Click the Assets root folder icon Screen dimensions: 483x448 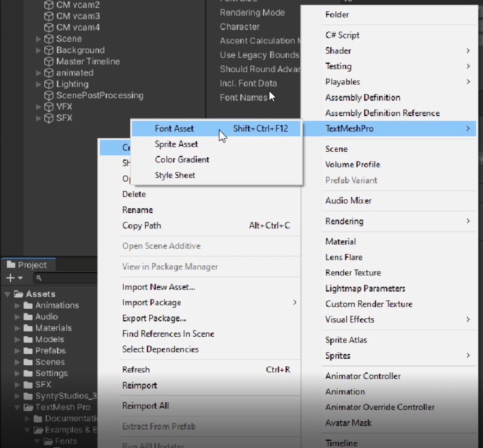(x=18, y=294)
